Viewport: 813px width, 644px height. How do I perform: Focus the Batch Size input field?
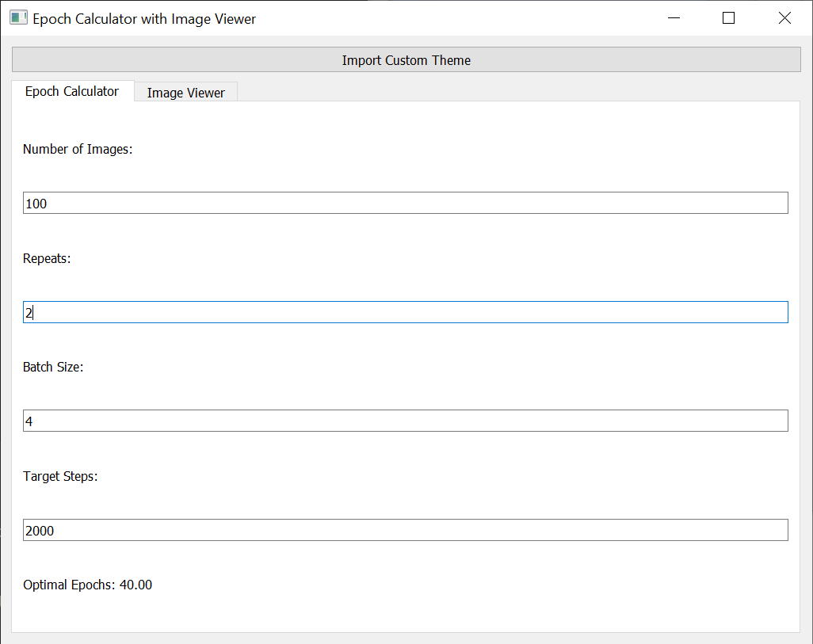click(406, 421)
